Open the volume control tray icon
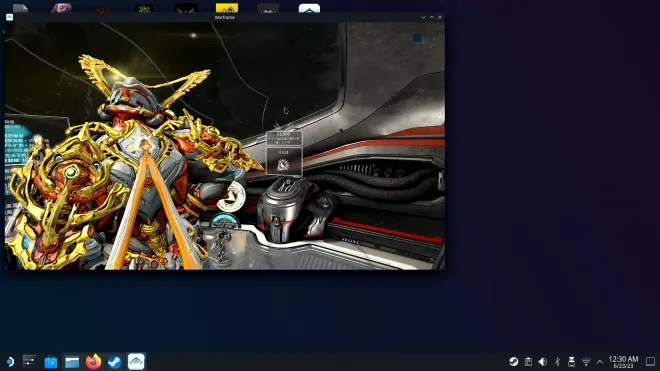The height and width of the screenshot is (371, 660). point(543,362)
